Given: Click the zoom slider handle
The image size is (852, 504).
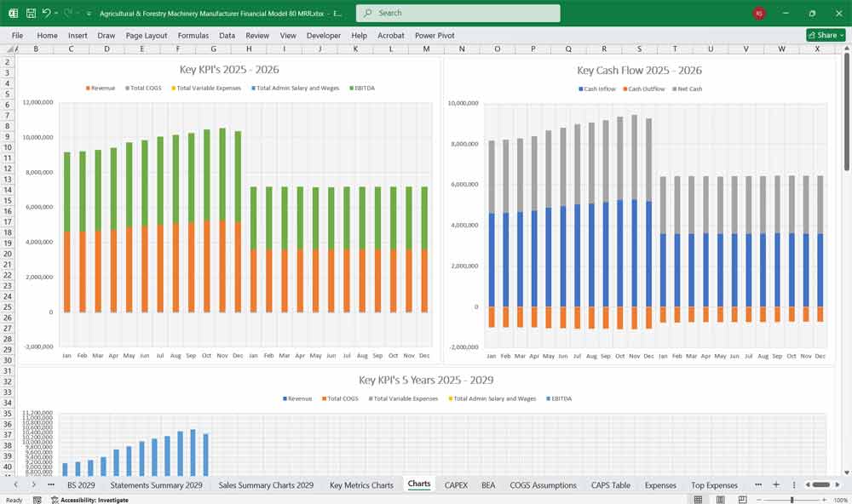Looking at the screenshot, I should [x=792, y=500].
